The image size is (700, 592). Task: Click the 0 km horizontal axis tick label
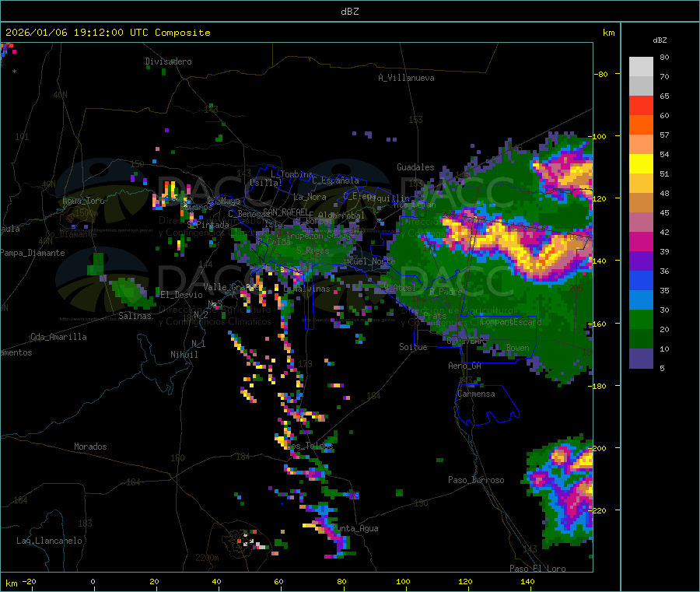click(x=93, y=581)
